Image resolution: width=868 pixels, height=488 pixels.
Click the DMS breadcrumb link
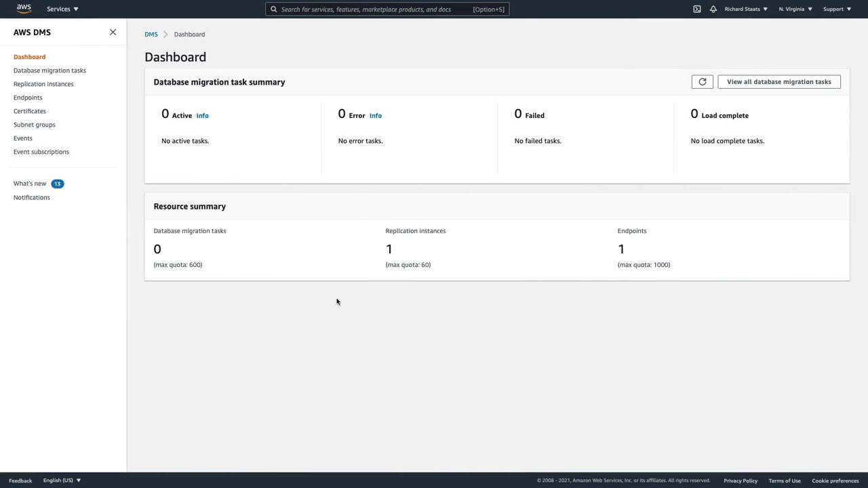point(151,35)
